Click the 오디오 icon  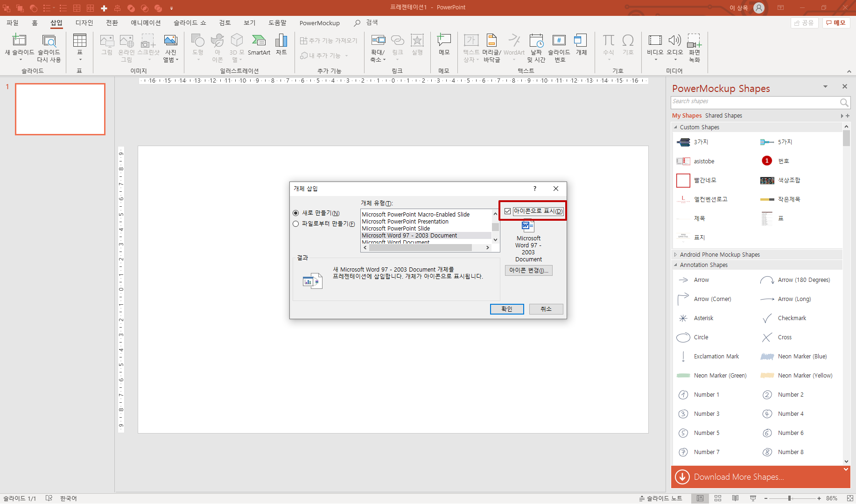pos(674,41)
